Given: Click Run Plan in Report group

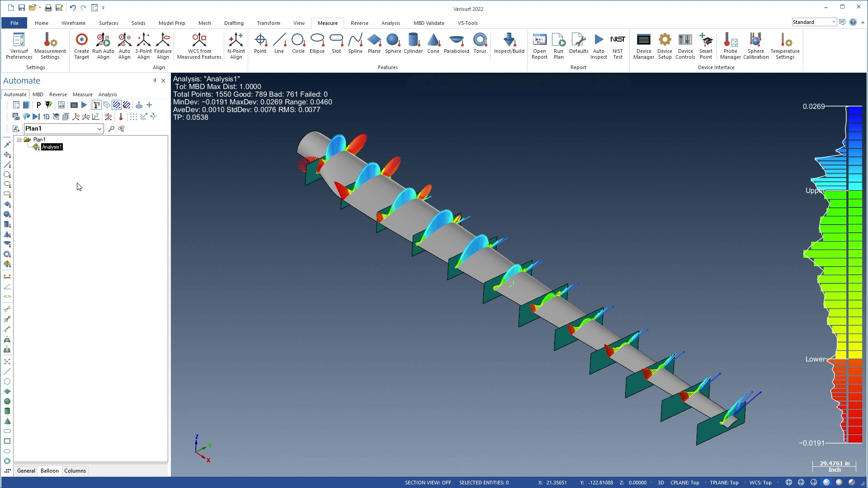Looking at the screenshot, I should [x=559, y=46].
